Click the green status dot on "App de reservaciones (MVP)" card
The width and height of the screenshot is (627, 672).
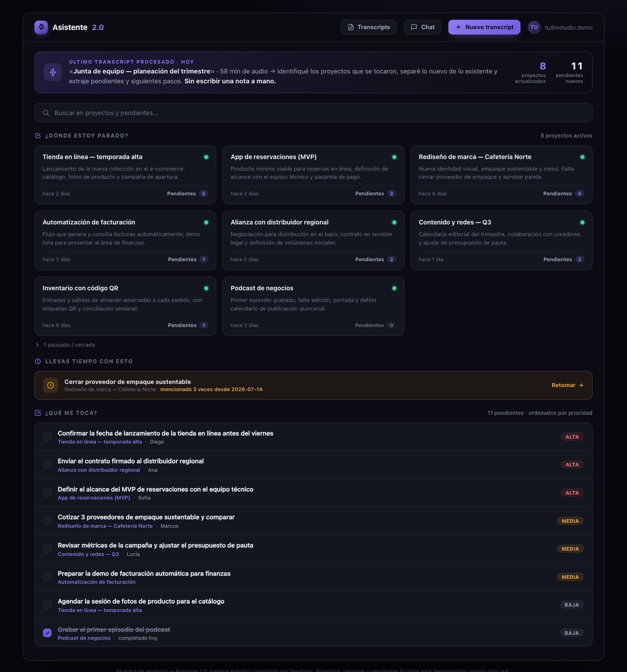(394, 157)
